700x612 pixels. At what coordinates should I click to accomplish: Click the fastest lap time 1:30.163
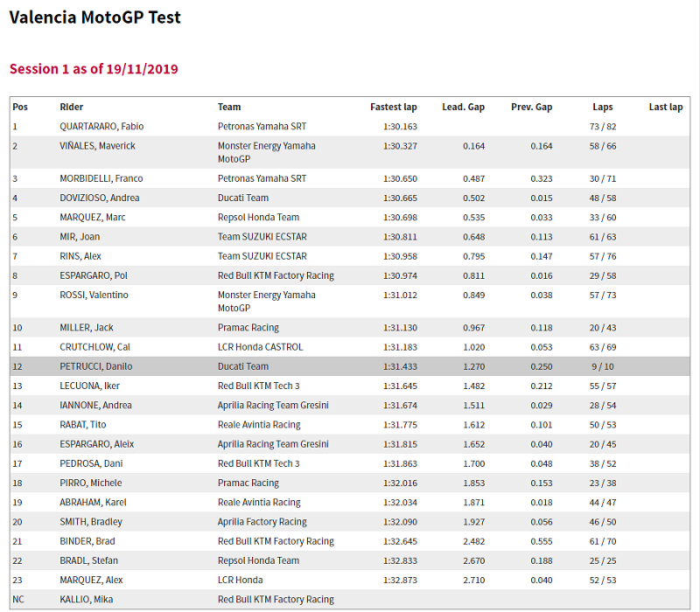click(400, 127)
